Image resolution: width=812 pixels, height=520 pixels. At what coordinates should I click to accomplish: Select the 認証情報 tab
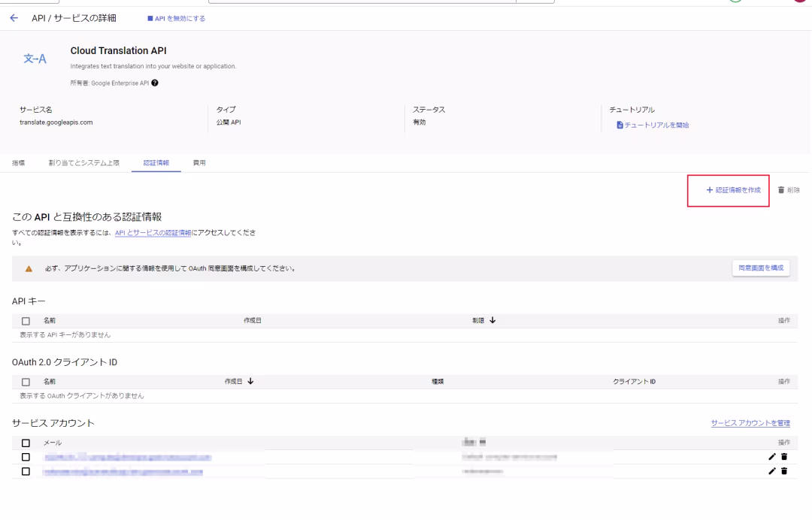click(x=156, y=163)
